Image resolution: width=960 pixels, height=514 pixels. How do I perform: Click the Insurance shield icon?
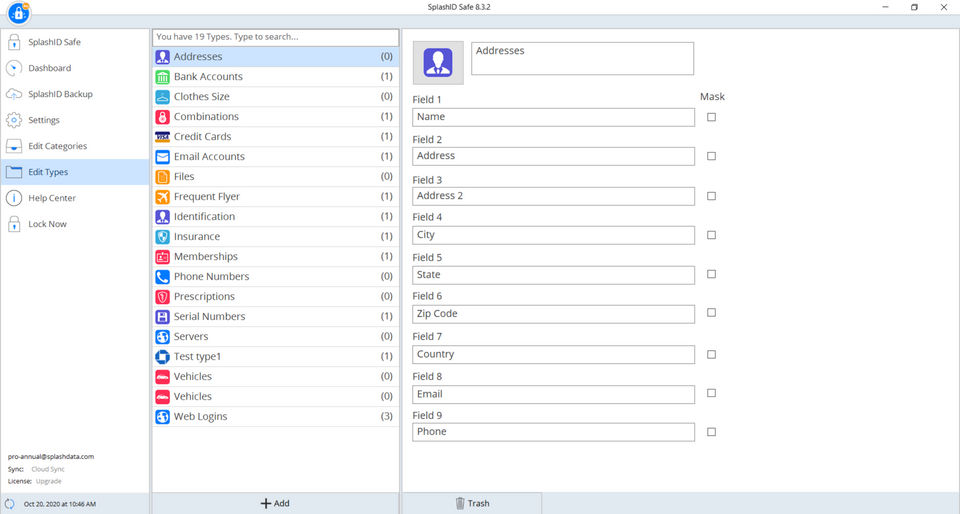pyautogui.click(x=162, y=237)
